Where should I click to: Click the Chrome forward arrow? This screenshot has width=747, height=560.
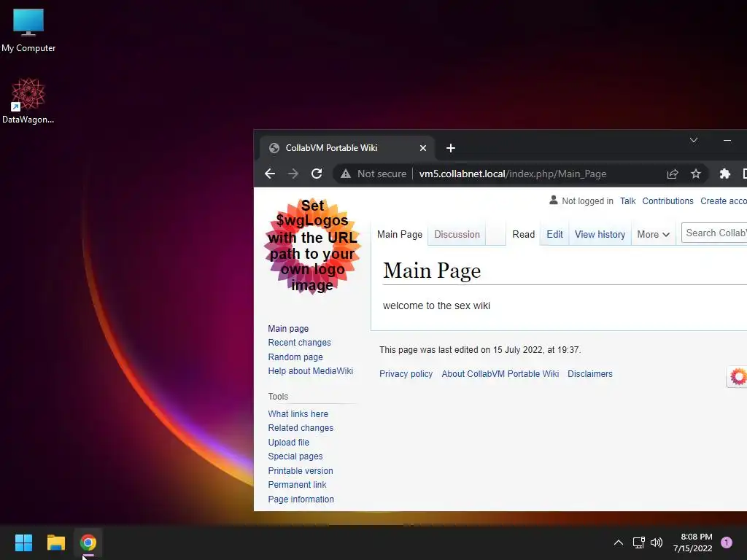point(293,174)
